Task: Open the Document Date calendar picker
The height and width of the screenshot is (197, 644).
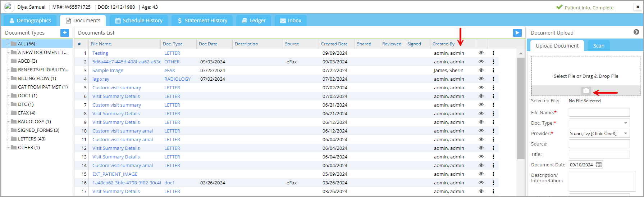Action: [x=599, y=165]
